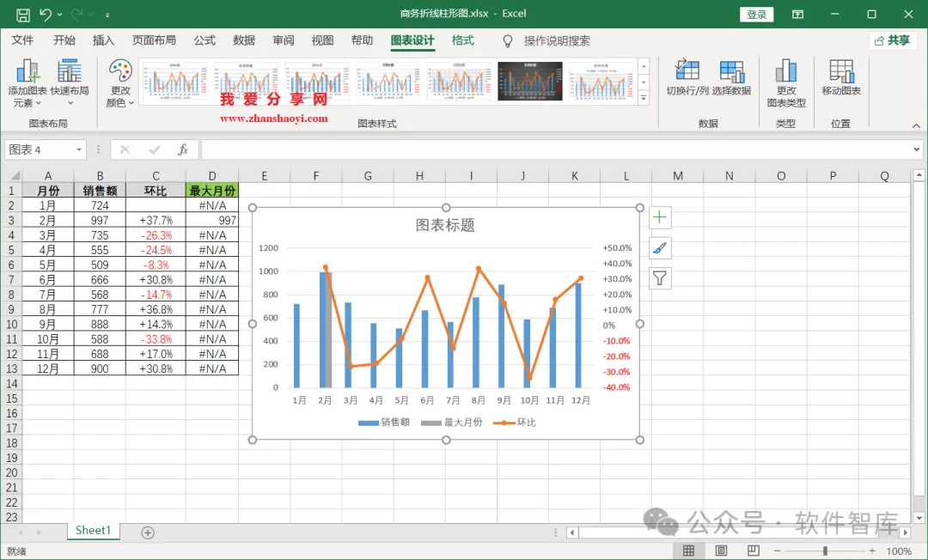
Task: Click the Redo arrow icon
Action: [x=76, y=15]
